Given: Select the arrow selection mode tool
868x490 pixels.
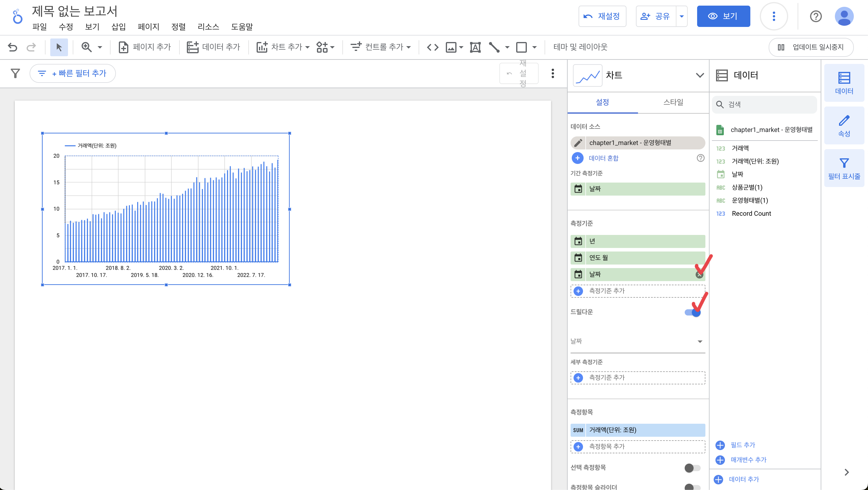Looking at the screenshot, I should 59,47.
